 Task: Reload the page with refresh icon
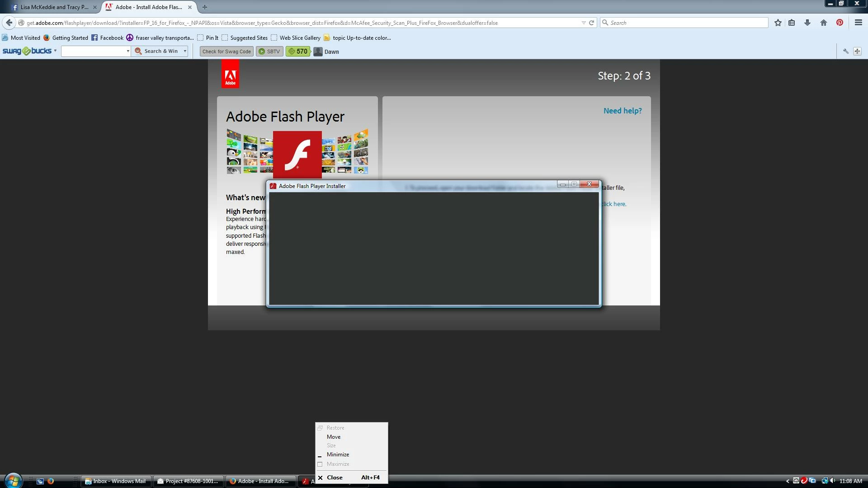click(x=591, y=23)
